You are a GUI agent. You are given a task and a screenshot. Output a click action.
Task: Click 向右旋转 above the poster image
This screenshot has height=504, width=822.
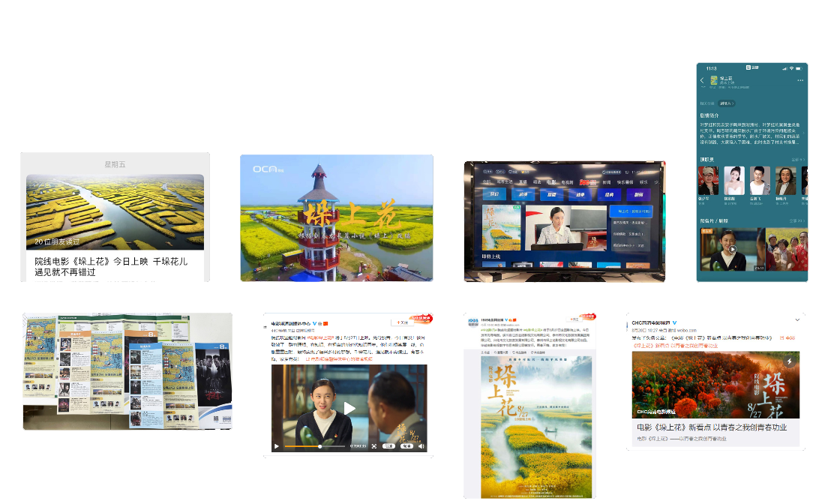538,352
